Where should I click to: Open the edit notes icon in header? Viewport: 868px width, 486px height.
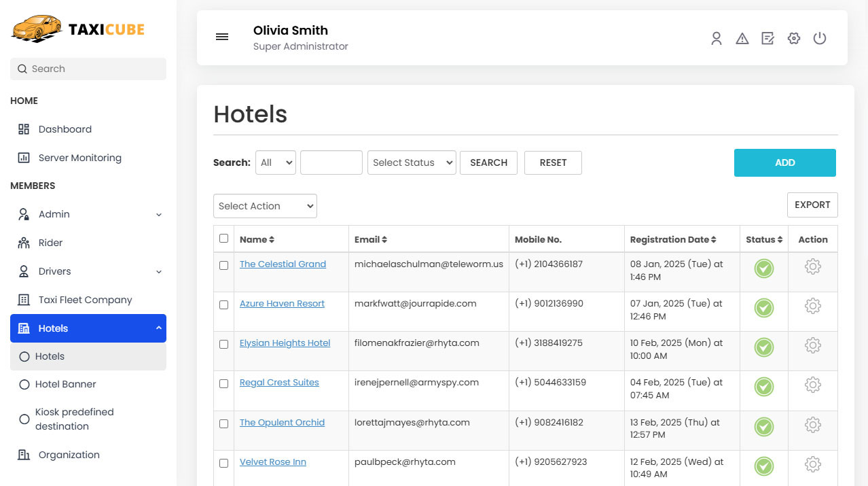(767, 39)
